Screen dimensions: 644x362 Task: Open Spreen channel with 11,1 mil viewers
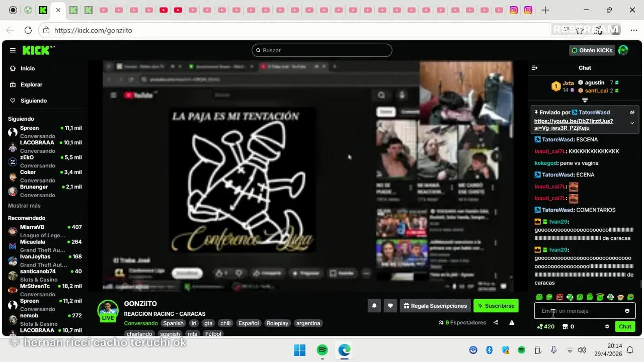45,132
